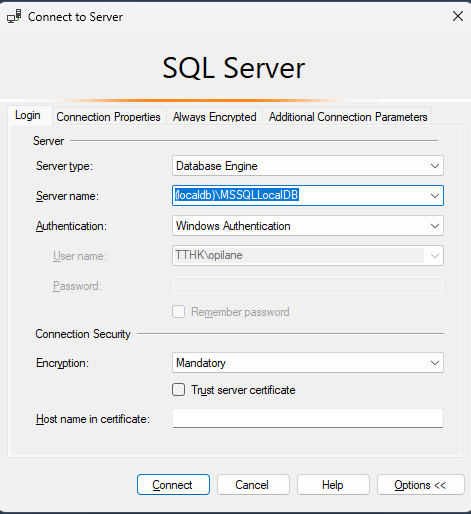The width and height of the screenshot is (471, 514).
Task: Close the Connect to Server dialog
Action: [458, 16]
